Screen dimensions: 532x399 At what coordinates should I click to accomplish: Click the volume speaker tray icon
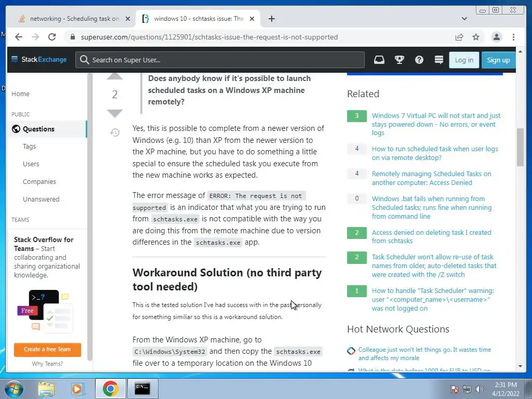coord(480,389)
